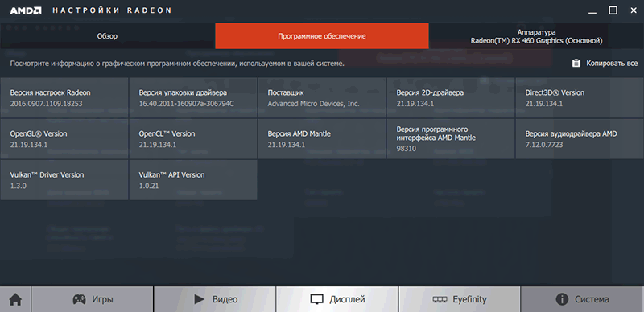This screenshot has width=644, height=312.
Task: Open the Видео section label
Action: tap(225, 299)
